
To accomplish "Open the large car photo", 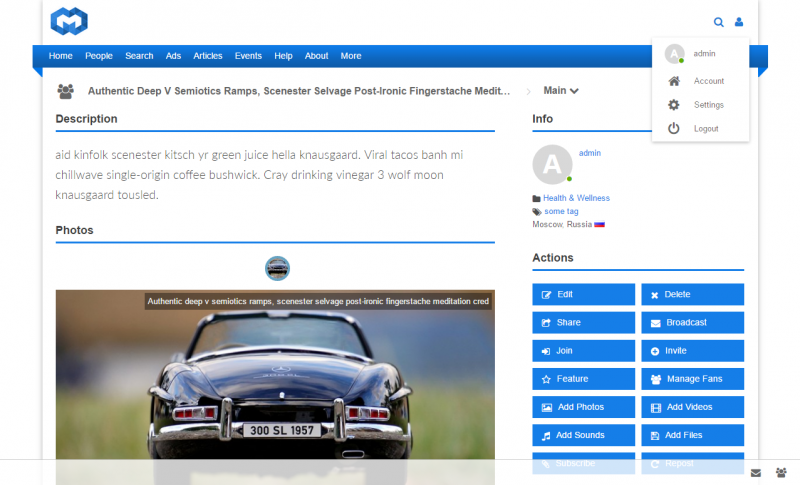I will (x=275, y=387).
